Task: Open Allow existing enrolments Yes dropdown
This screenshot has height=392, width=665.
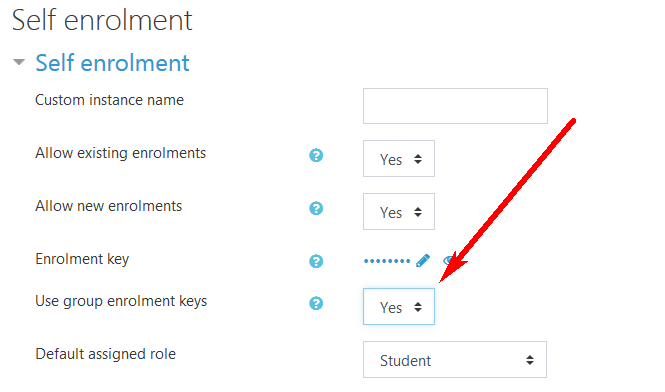Action: pos(399,159)
